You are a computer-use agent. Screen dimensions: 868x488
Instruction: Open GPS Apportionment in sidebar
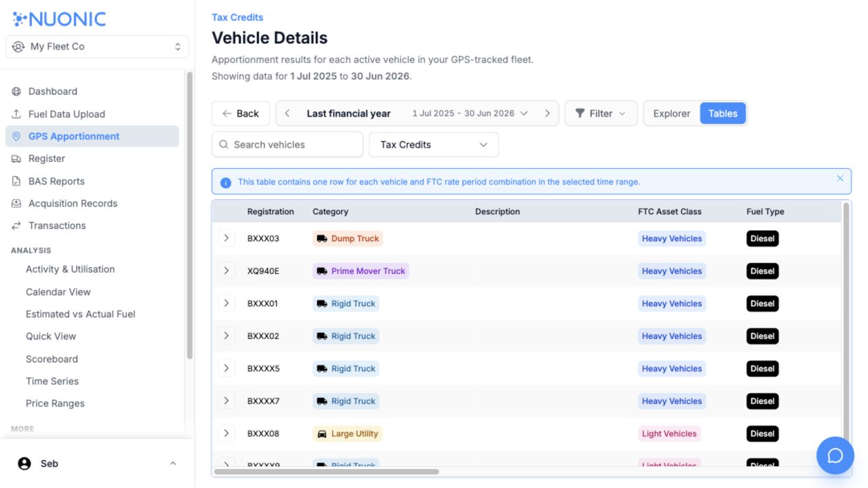[92, 136]
